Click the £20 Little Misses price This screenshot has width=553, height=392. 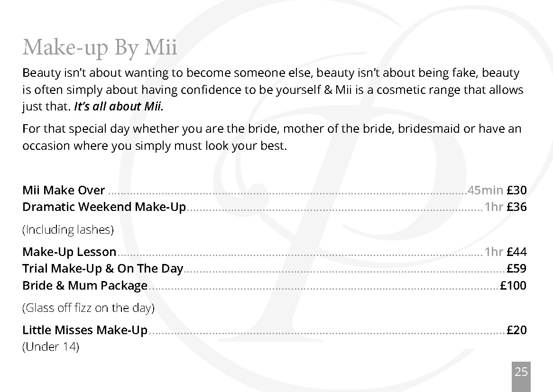516,330
